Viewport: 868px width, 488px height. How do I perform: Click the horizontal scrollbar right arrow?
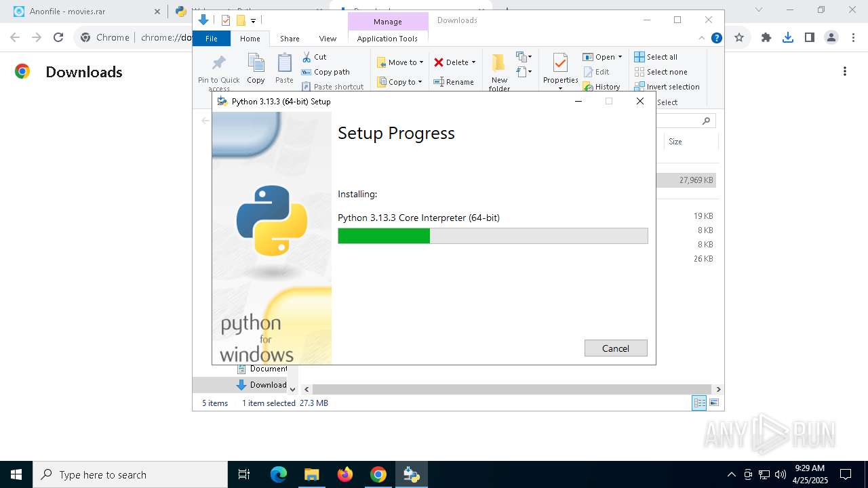tap(718, 389)
